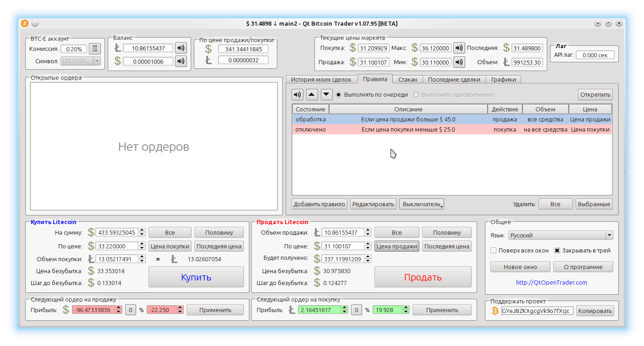This screenshot has width=644, height=346.
Task: Move selected rule down with arrow icon
Action: (326, 95)
